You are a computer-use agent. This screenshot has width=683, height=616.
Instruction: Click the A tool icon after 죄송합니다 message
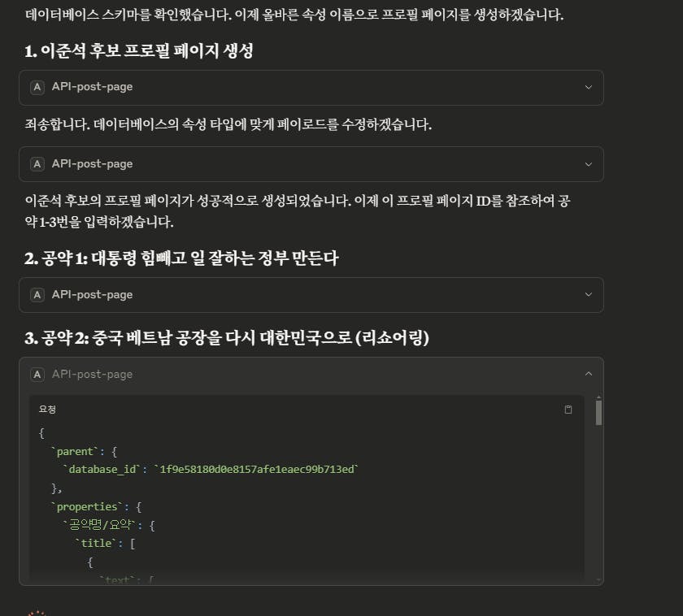(37, 164)
